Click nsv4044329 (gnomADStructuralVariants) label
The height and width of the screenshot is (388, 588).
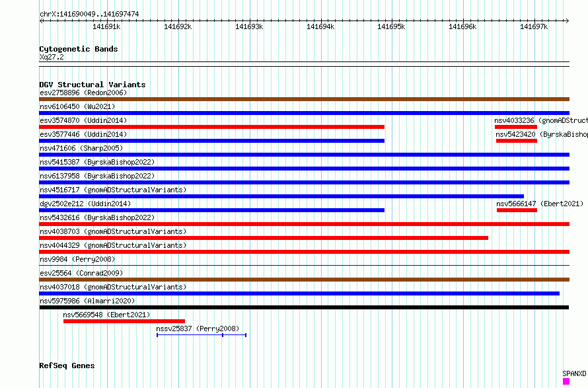coord(113,245)
